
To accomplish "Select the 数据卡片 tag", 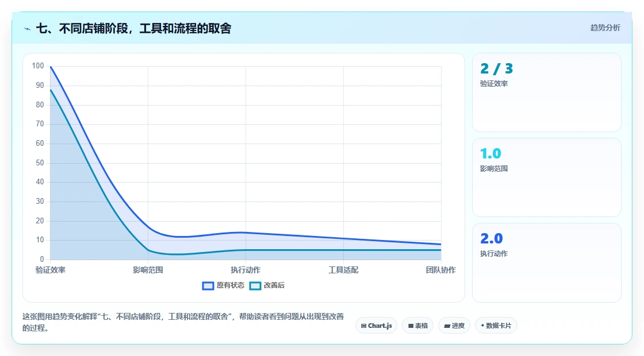I will [x=496, y=326].
